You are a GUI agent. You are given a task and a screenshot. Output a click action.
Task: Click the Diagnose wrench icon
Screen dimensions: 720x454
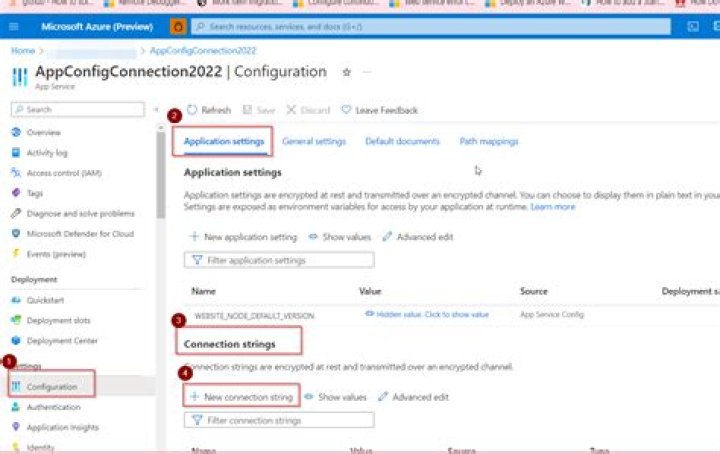(x=16, y=213)
